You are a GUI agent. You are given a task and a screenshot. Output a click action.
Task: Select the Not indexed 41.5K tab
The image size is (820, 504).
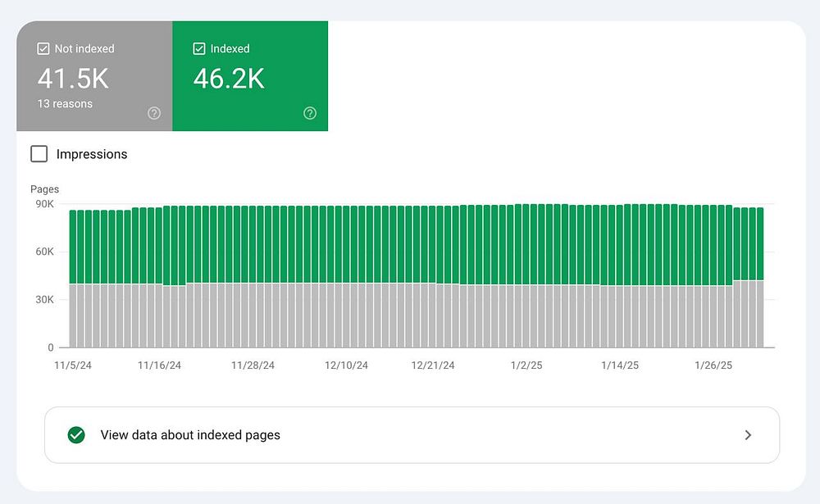[x=94, y=76]
